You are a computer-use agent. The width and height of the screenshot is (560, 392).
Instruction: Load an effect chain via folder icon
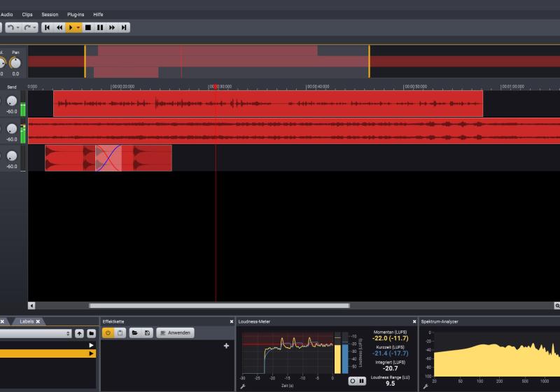134,332
